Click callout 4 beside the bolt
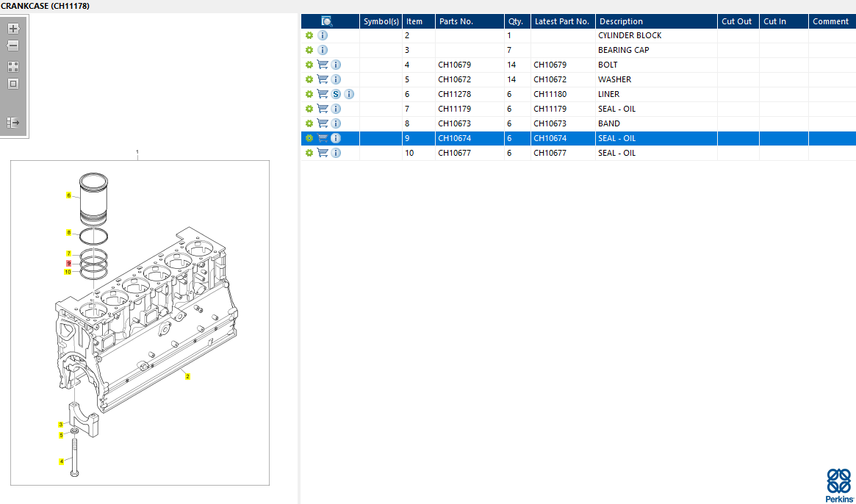This screenshot has width=856, height=504. tap(61, 461)
